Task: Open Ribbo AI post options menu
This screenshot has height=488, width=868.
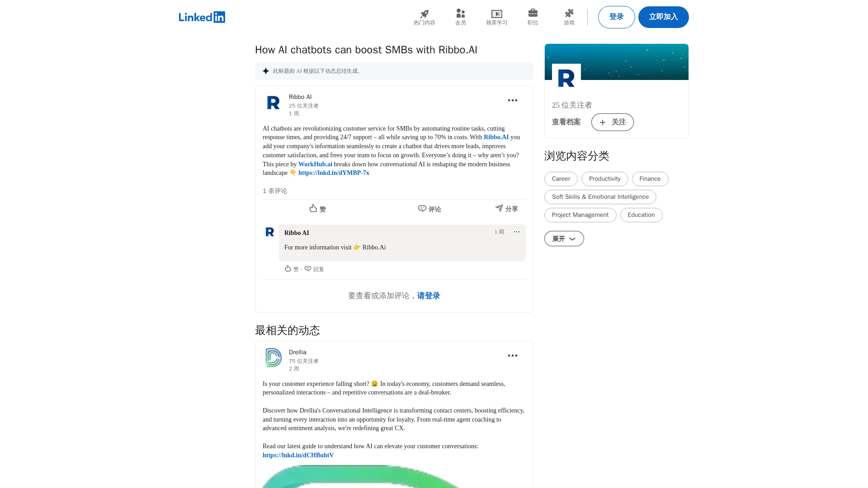Action: [x=512, y=100]
